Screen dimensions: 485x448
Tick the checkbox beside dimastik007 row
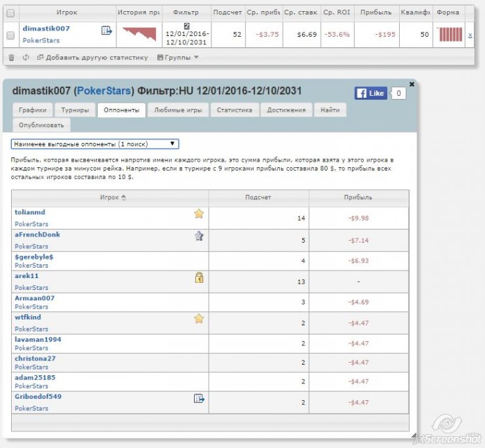pos(10,35)
